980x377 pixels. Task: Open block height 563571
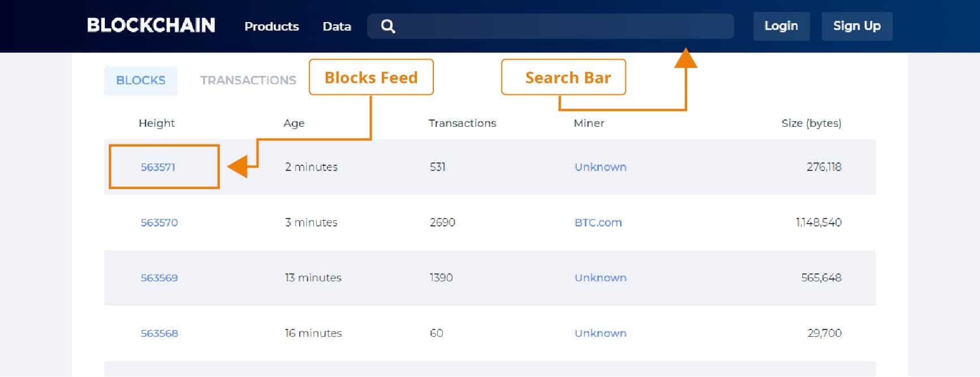point(158,167)
